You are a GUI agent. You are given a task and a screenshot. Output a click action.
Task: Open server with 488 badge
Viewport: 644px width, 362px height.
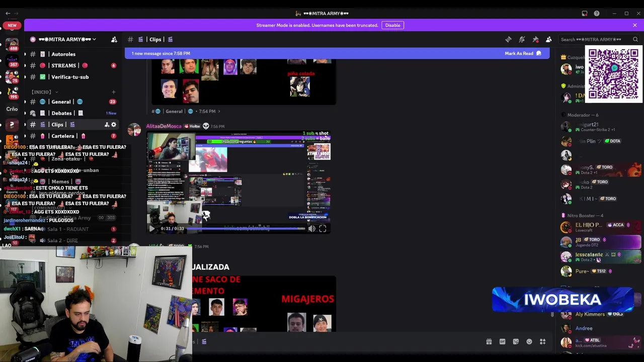(x=12, y=44)
